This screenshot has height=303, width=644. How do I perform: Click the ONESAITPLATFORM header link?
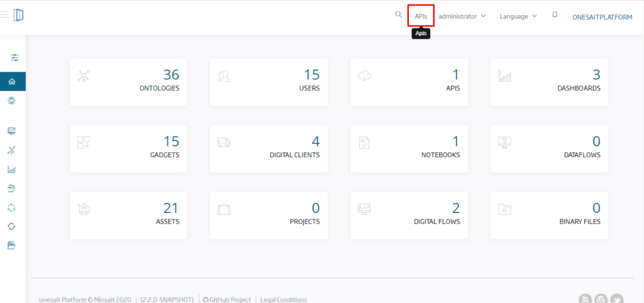coord(602,17)
